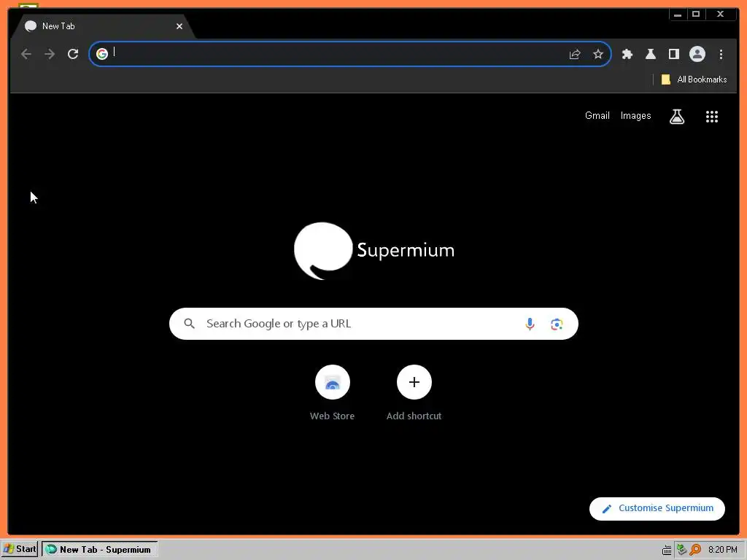Toggle the side panel icon

pyautogui.click(x=673, y=54)
